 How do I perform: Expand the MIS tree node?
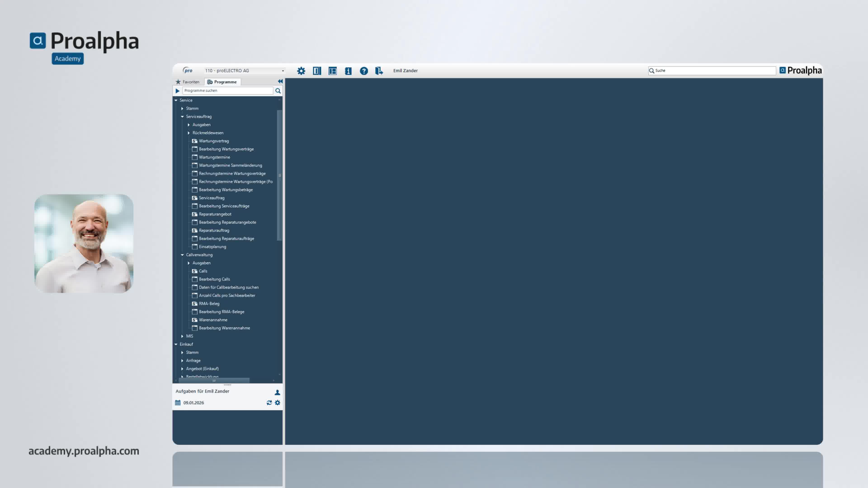tap(182, 336)
